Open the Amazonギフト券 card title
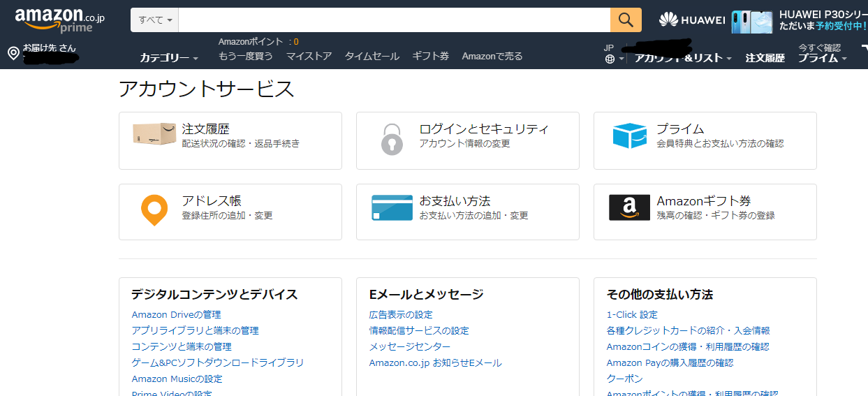The height and width of the screenshot is (396, 868). (x=704, y=201)
